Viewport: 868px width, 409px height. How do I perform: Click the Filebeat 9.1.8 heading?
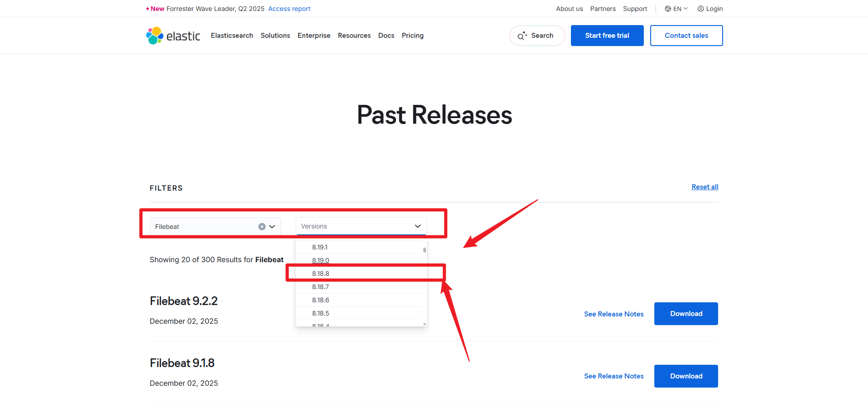(182, 363)
